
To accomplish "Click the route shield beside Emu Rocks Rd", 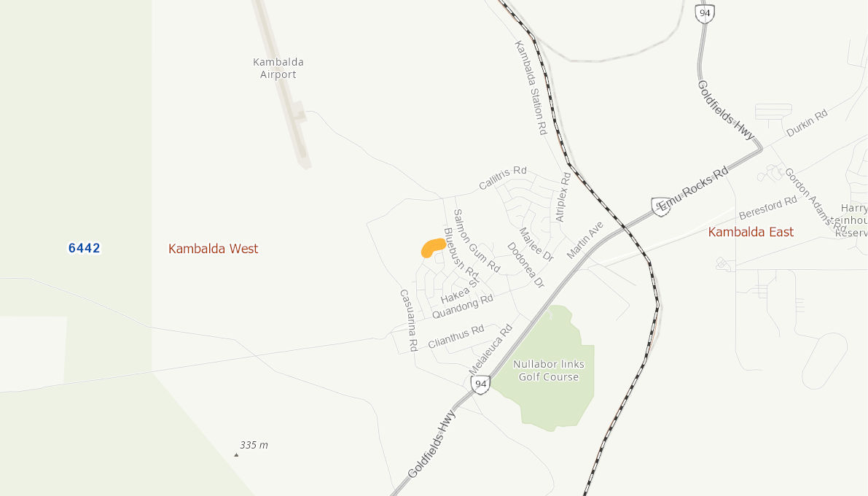I will pos(660,206).
